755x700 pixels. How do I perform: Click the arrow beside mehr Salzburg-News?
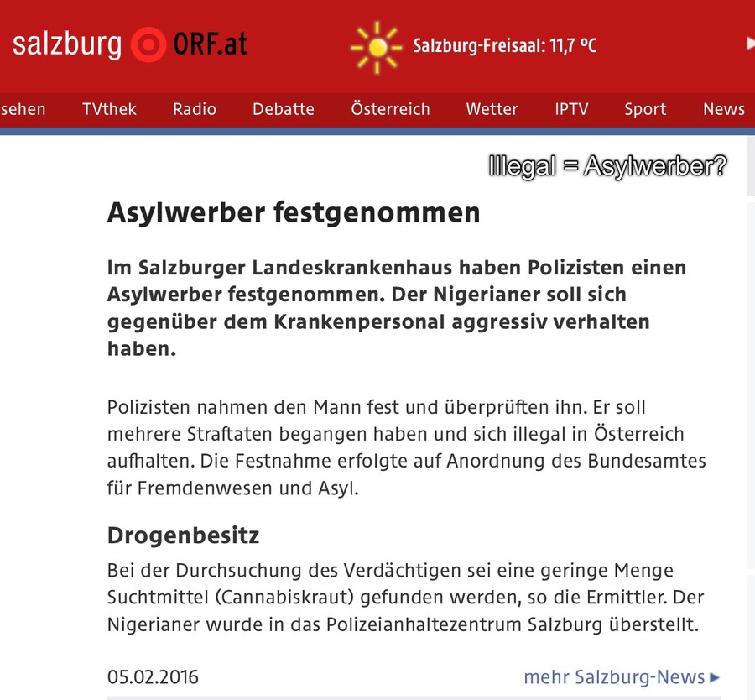(715, 677)
